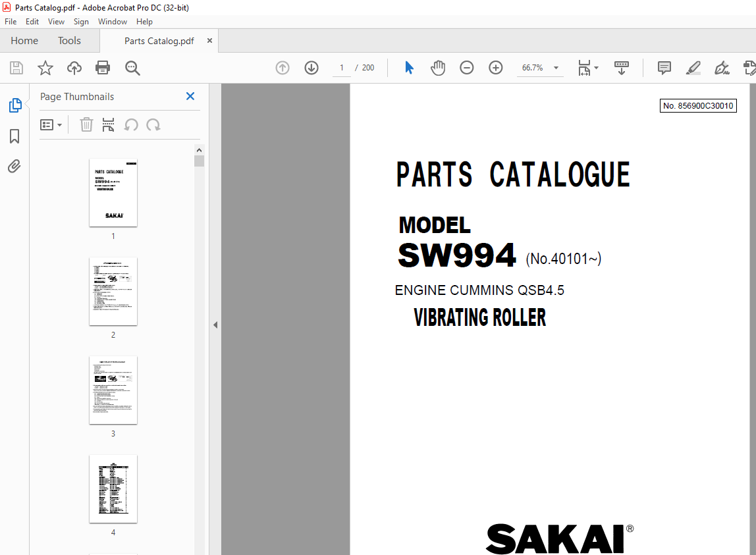Delete selected page with trash icon
Image resolution: width=756 pixels, height=555 pixels.
point(86,125)
